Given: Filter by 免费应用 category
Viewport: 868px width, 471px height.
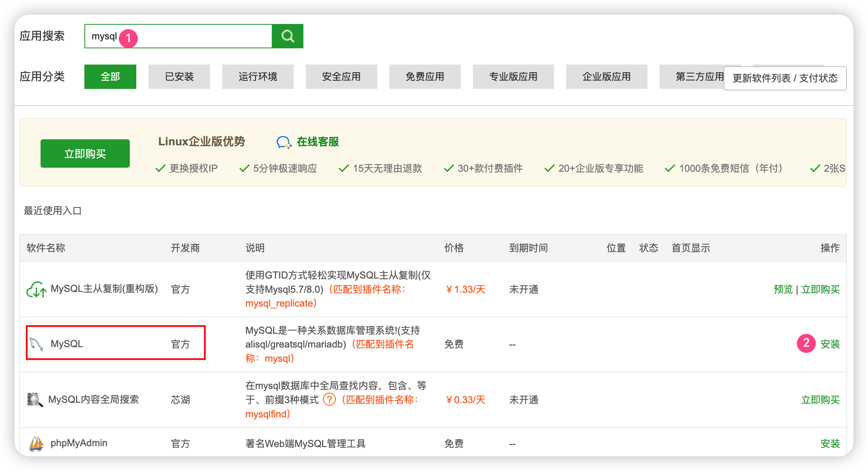Looking at the screenshot, I should pyautogui.click(x=425, y=77).
